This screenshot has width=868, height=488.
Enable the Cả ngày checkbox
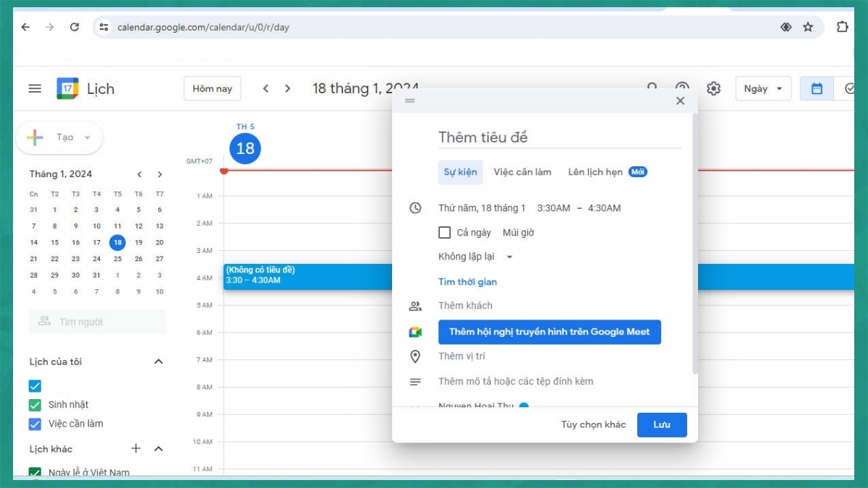coord(445,232)
